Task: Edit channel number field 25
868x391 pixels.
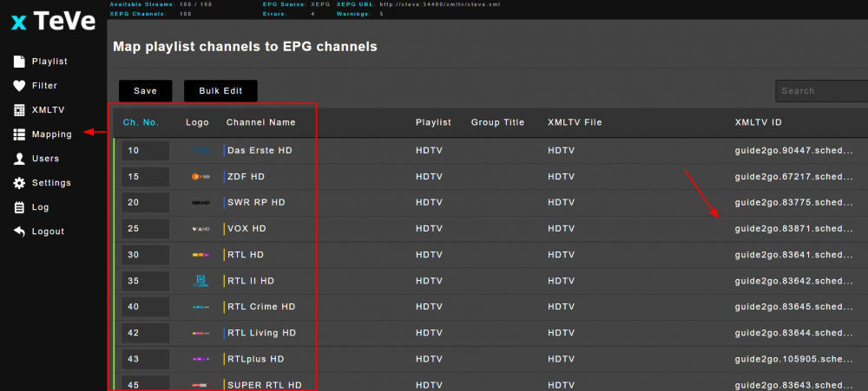Action: tap(146, 228)
